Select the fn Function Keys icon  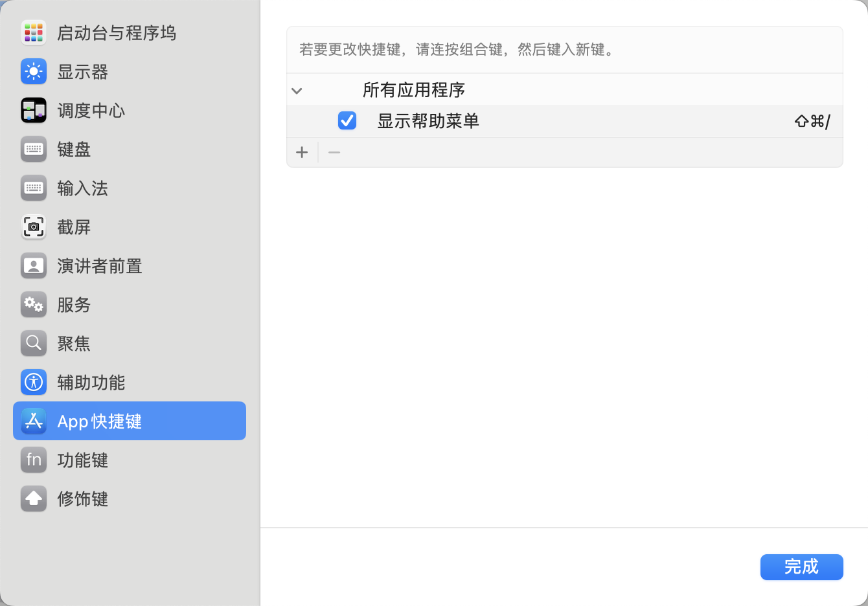tap(34, 460)
